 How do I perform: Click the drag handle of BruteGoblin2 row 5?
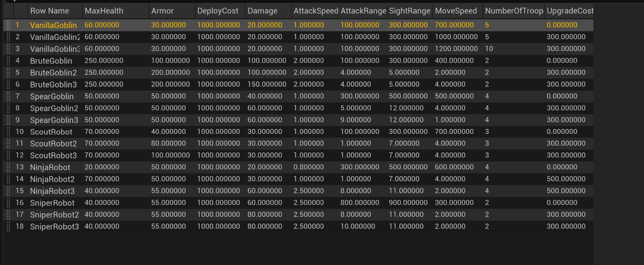click(x=8, y=73)
